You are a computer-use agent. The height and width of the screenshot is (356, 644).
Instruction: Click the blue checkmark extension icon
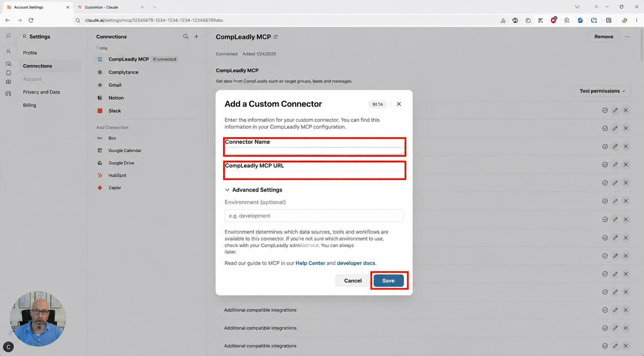click(x=580, y=20)
